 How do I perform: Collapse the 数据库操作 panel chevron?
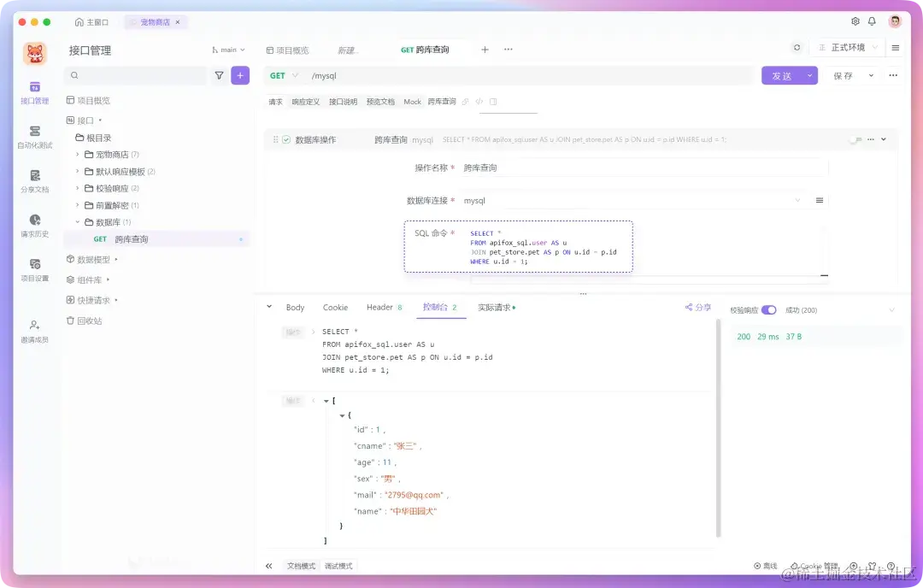(884, 139)
